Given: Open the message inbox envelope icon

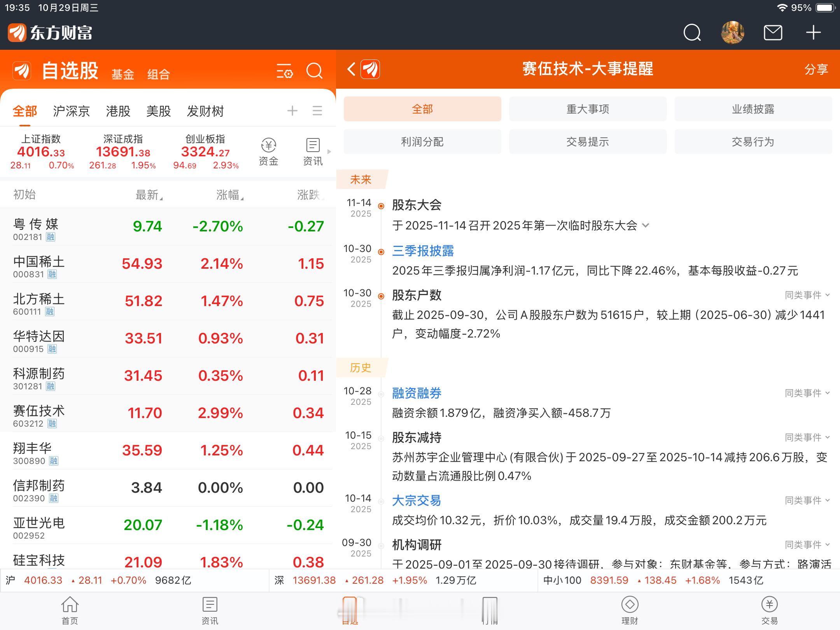Looking at the screenshot, I should [x=773, y=33].
